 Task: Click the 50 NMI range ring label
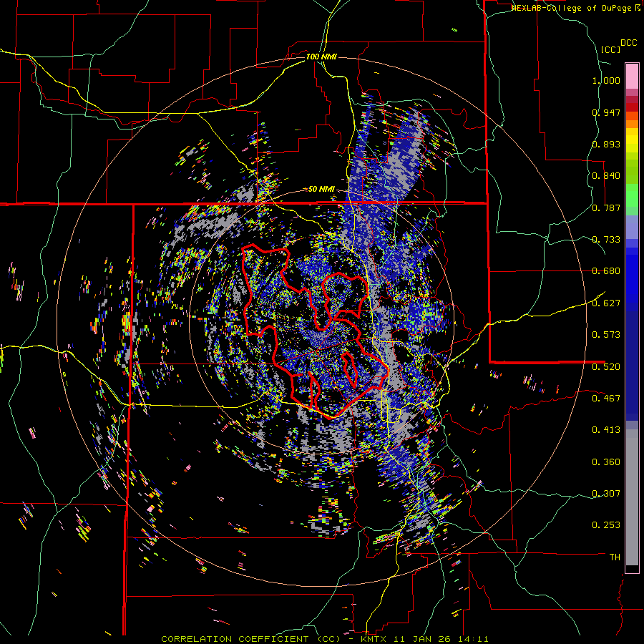tap(321, 190)
